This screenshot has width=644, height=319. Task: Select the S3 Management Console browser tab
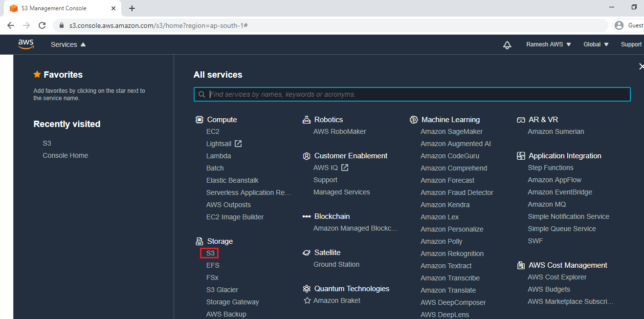pyautogui.click(x=63, y=8)
